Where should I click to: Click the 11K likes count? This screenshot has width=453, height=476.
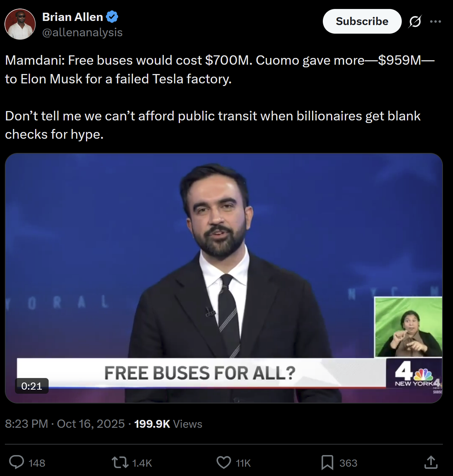tap(243, 463)
